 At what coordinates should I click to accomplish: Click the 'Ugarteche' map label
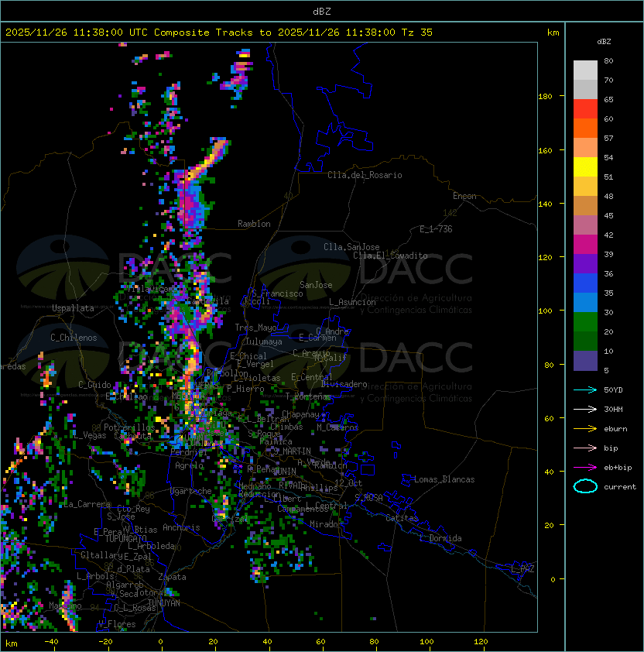coord(191,491)
